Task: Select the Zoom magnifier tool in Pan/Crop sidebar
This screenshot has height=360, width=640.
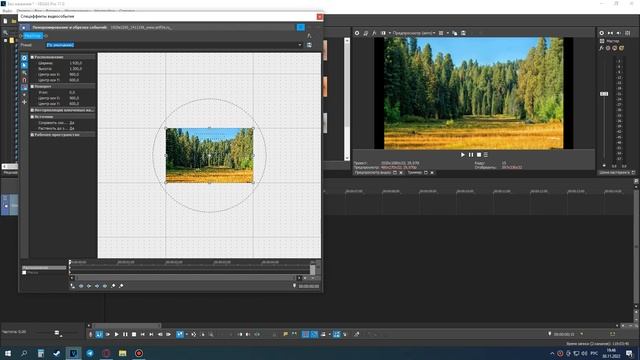Action: (x=24, y=73)
